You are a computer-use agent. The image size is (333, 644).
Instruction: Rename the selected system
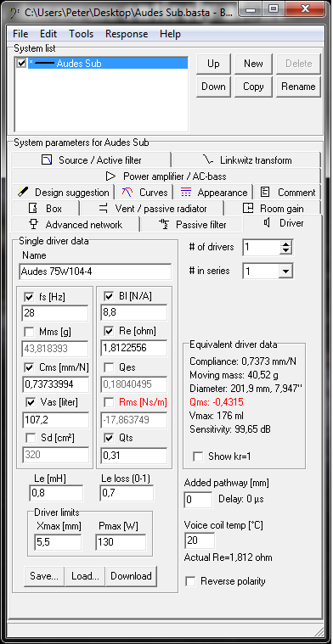click(x=298, y=87)
